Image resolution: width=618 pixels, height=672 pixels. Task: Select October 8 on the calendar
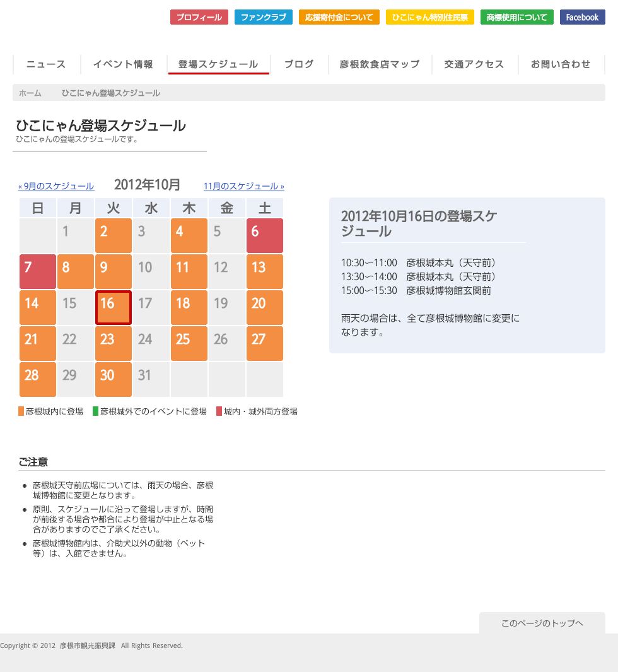pyautogui.click(x=76, y=271)
